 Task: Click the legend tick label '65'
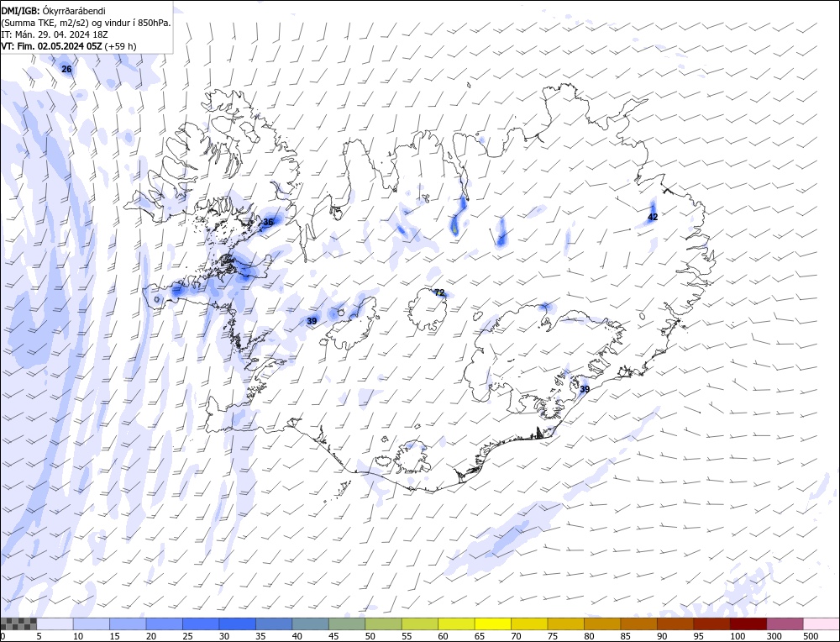tap(480, 636)
